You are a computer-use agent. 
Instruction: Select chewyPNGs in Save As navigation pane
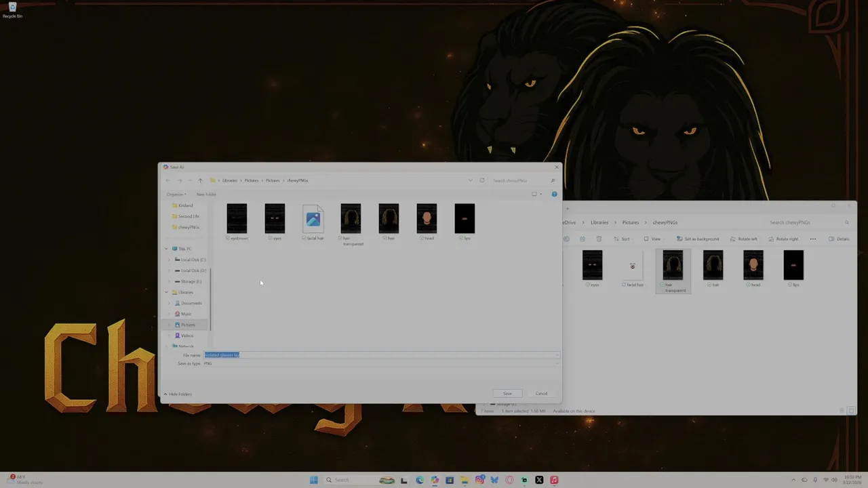(186, 227)
